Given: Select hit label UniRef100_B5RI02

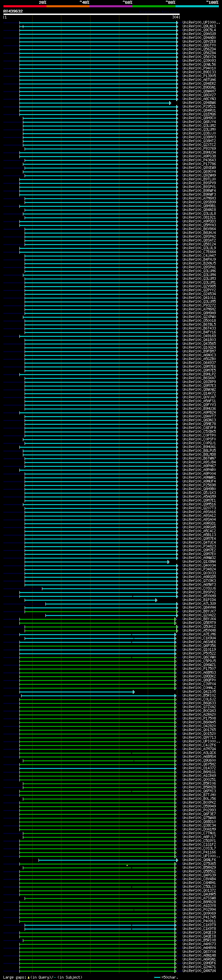Looking at the screenshot, I should [199, 695].
